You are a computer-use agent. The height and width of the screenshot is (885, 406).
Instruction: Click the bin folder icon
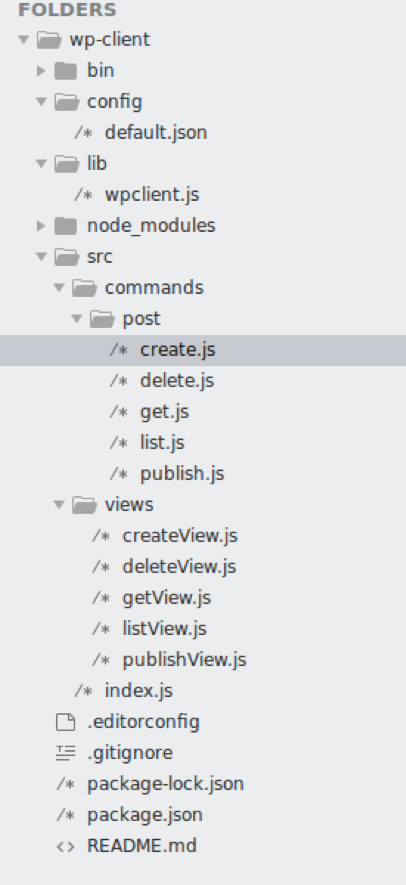[x=66, y=71]
